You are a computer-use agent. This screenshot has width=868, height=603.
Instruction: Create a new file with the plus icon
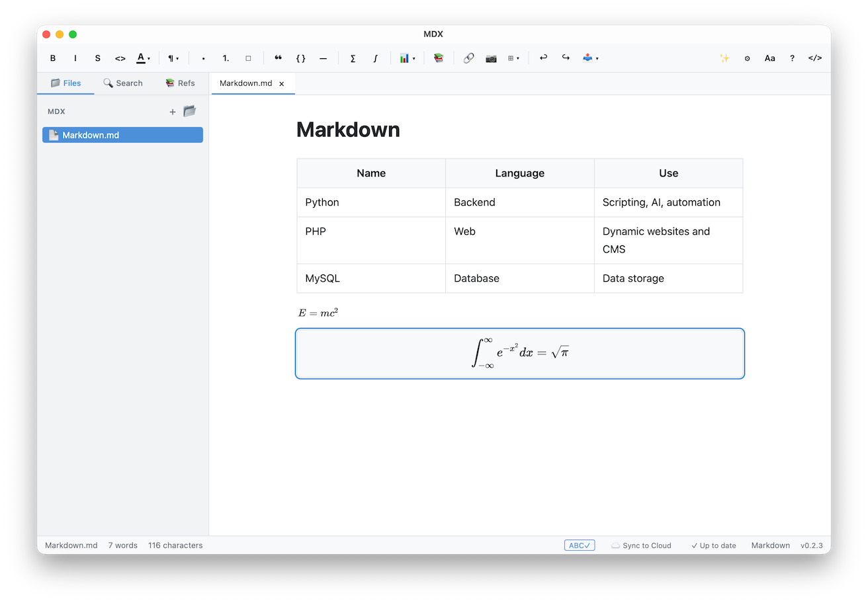click(173, 112)
